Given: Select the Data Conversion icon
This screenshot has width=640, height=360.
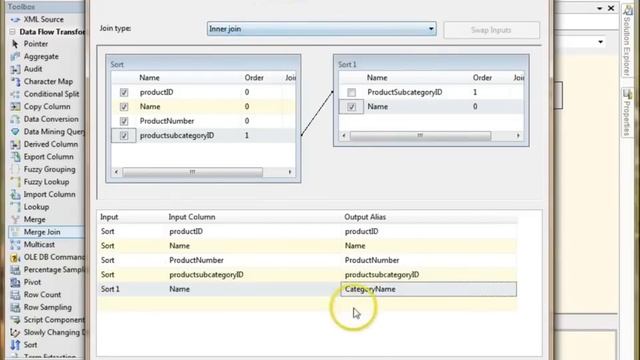Looking at the screenshot, I should tap(15, 119).
